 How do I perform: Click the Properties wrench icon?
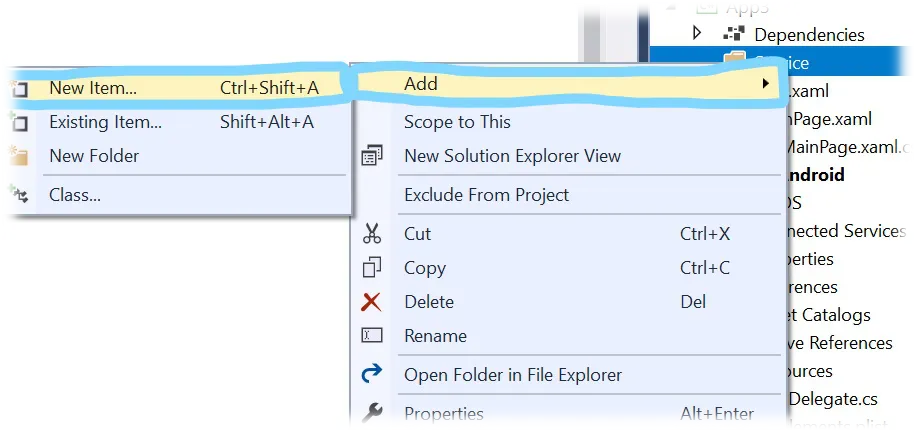pyautogui.click(x=372, y=413)
